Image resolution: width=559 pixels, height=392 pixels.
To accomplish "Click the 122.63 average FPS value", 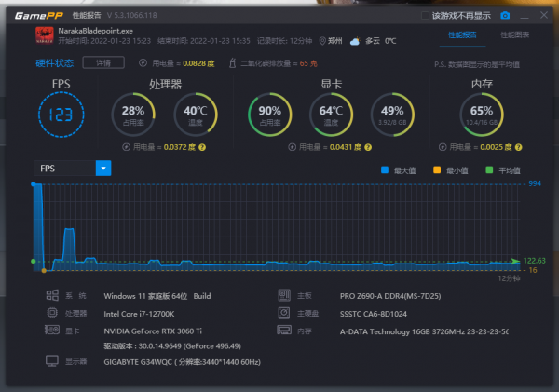I will [x=534, y=261].
